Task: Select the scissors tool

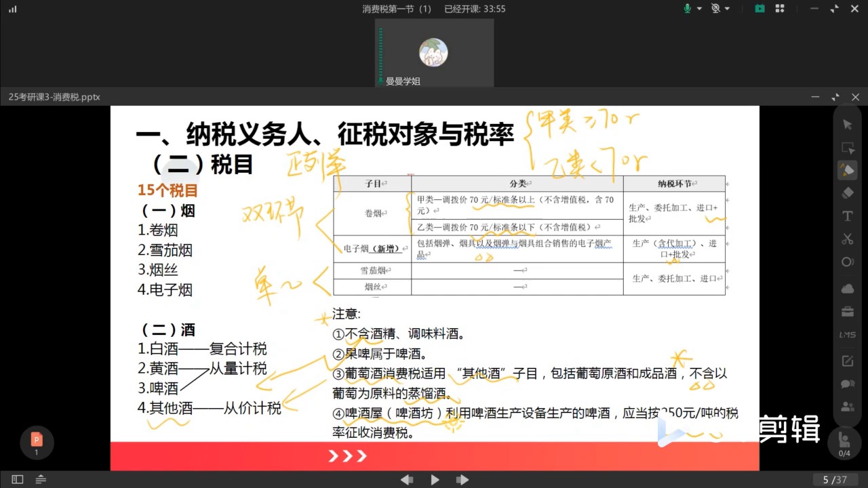Action: [847, 239]
